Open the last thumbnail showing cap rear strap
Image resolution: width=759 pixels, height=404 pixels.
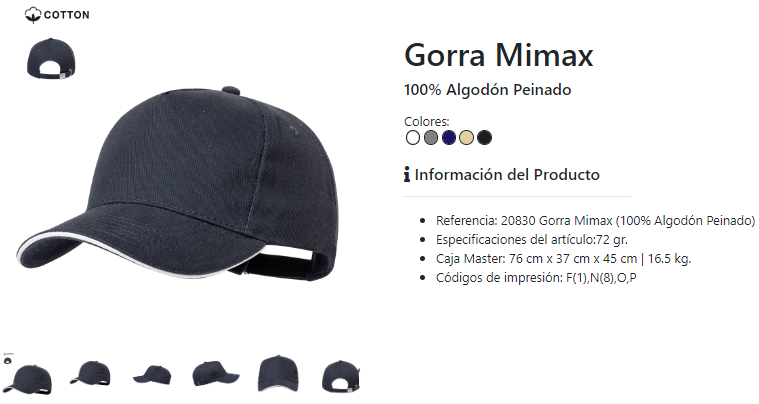point(341,376)
